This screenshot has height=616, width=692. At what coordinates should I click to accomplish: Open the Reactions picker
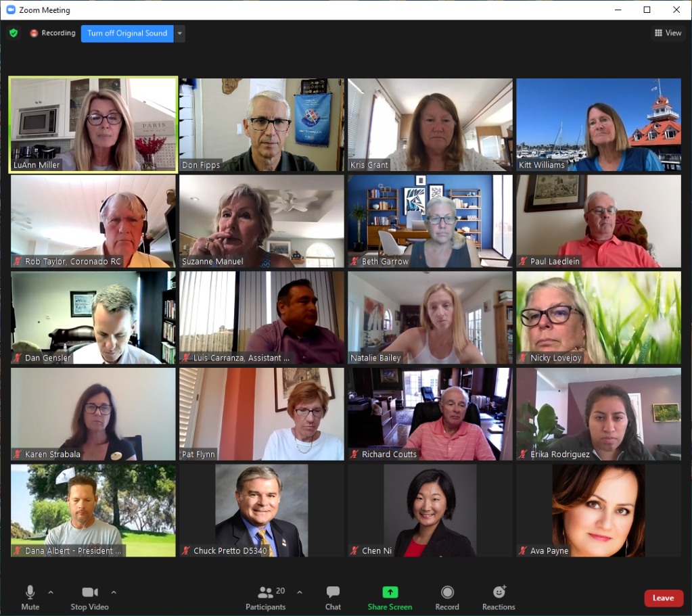[x=499, y=598]
